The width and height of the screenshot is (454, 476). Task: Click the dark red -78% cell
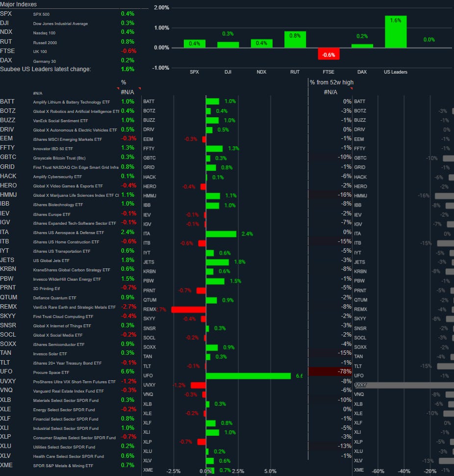pyautogui.click(x=330, y=371)
